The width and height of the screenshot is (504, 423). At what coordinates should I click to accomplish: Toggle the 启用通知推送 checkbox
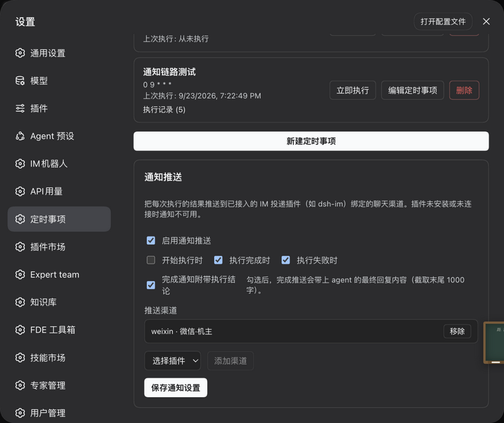tap(151, 240)
